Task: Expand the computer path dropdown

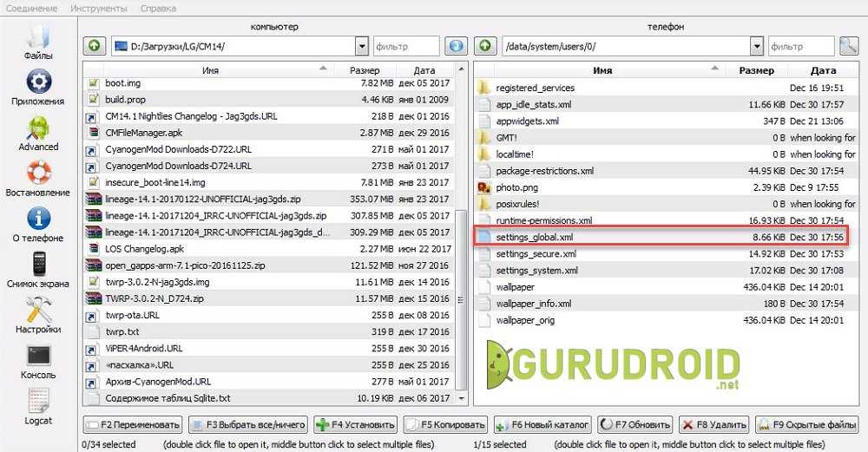Action: pos(362,46)
